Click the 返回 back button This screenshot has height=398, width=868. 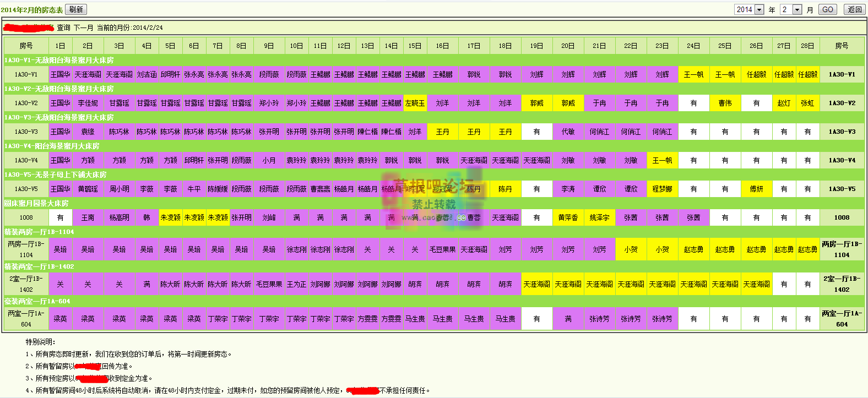click(x=855, y=9)
